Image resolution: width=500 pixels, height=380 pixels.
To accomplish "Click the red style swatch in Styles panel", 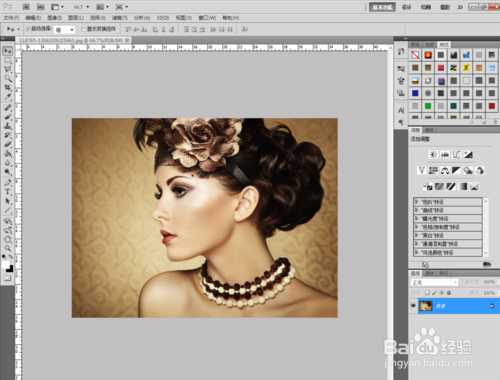I will coord(492,106).
